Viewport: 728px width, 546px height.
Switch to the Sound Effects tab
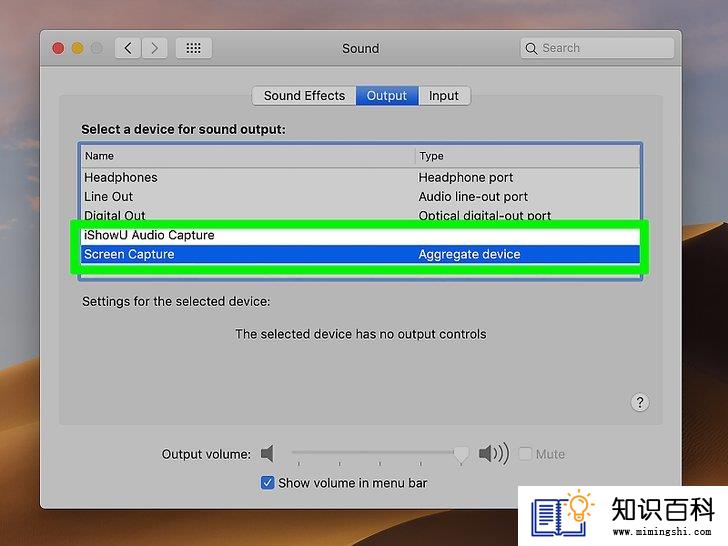coord(304,96)
